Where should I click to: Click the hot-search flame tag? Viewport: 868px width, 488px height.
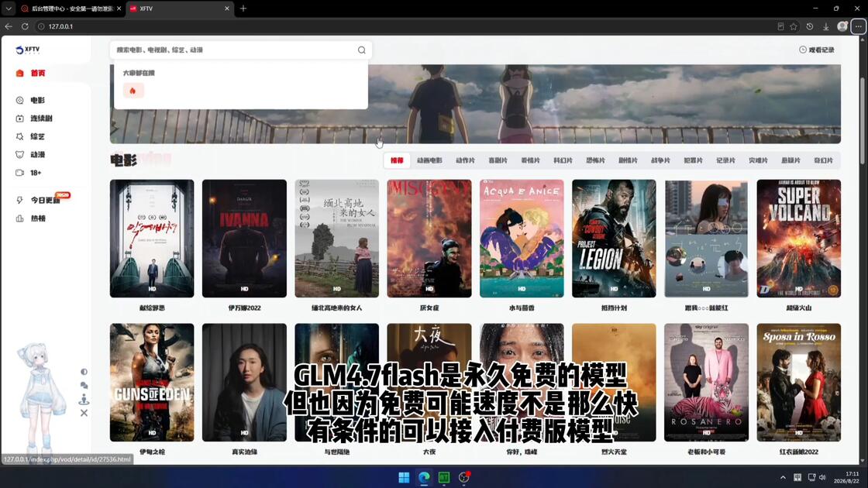coord(133,91)
